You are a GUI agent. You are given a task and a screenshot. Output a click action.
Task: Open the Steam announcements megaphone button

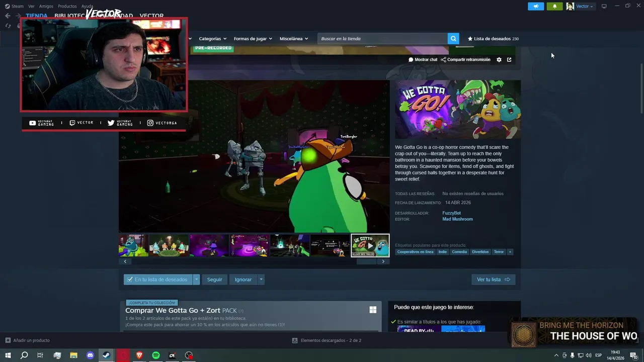pos(536,6)
